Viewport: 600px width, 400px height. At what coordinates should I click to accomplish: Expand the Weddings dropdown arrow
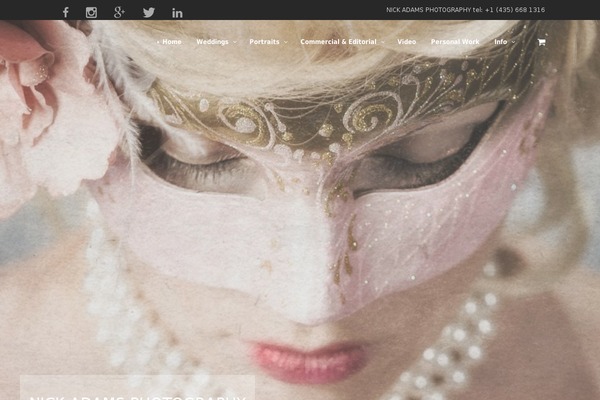[x=235, y=42]
